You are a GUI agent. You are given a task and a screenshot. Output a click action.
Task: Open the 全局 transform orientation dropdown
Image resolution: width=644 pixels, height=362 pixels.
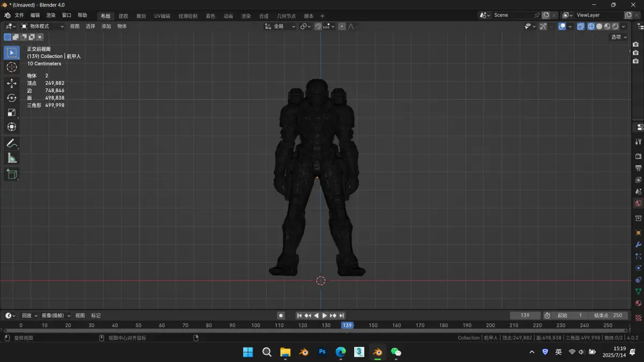tap(280, 26)
